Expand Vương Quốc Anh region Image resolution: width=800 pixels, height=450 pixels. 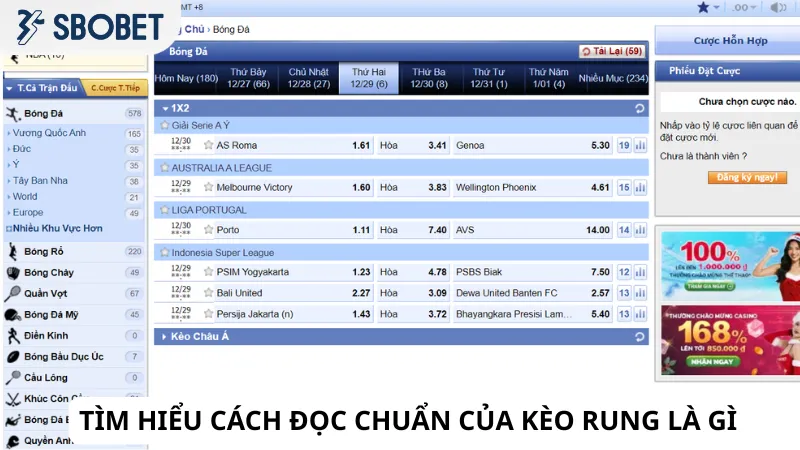point(49,133)
